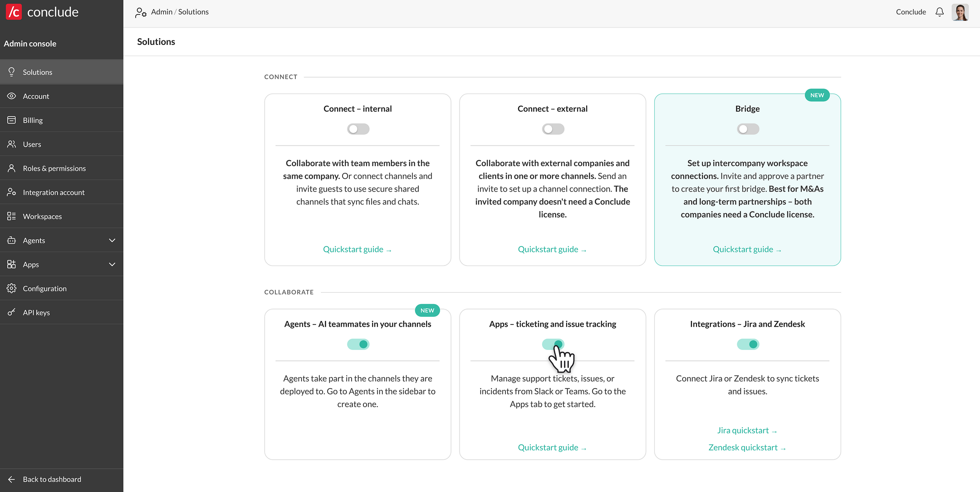Click the Workspaces list icon
This screenshot has width=980, height=492.
tap(12, 216)
